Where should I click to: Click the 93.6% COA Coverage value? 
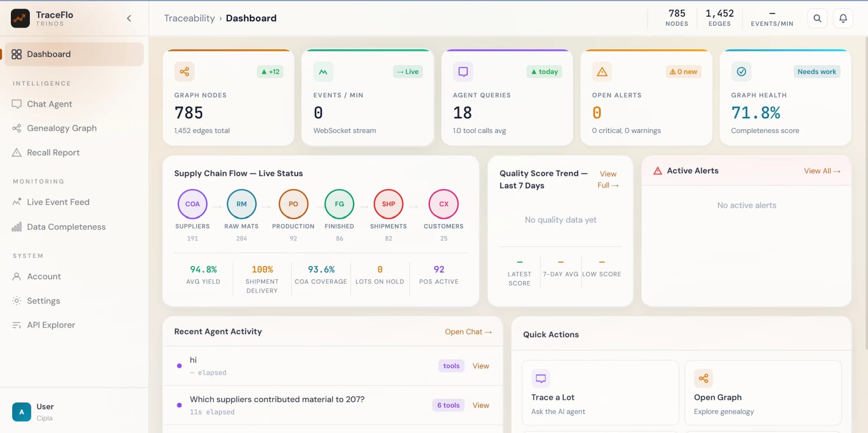[x=321, y=269]
